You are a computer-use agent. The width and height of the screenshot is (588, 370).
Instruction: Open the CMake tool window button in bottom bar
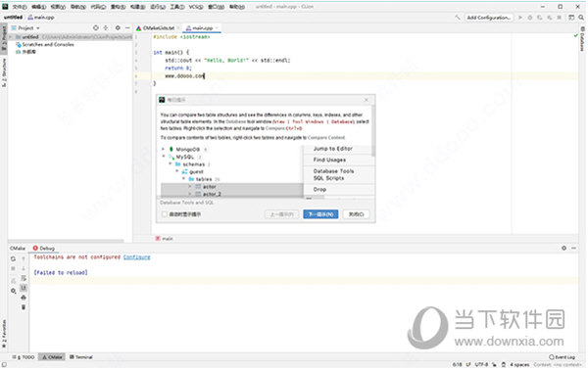(x=52, y=357)
